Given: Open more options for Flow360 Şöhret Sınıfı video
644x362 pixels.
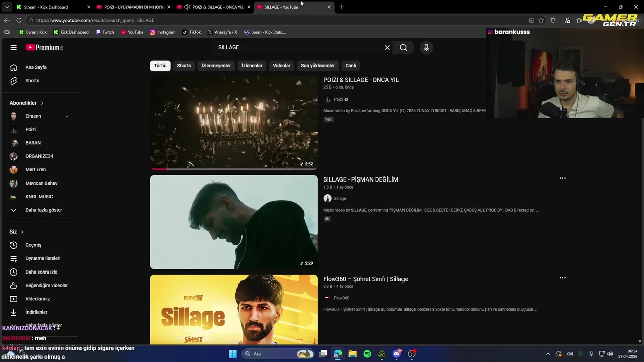Looking at the screenshot, I should [x=562, y=278].
